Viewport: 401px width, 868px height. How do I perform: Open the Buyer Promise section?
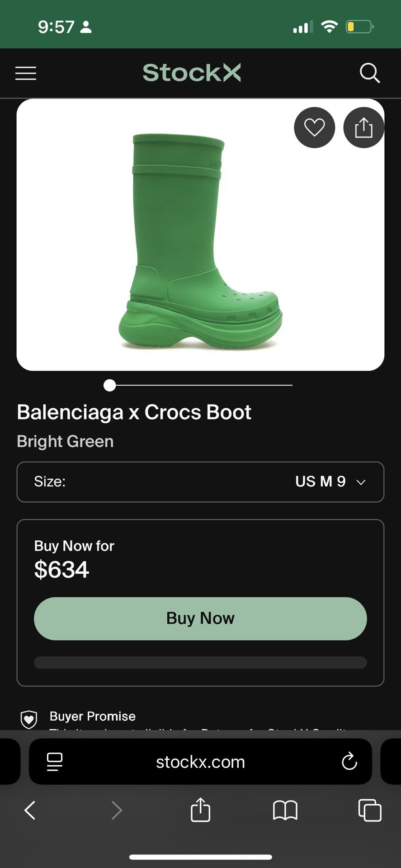[93, 716]
